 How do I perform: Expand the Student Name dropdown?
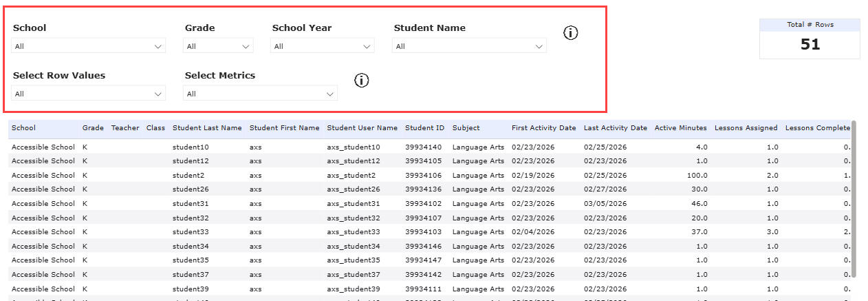[x=469, y=46]
